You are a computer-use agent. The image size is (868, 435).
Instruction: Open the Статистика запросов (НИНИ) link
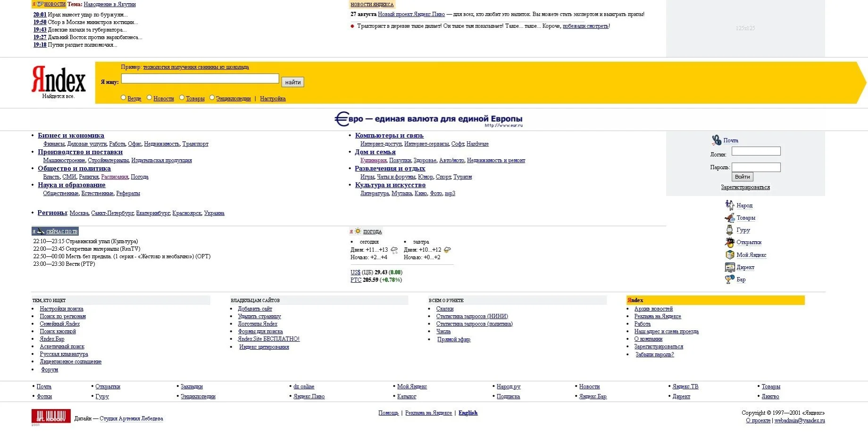coord(472,316)
